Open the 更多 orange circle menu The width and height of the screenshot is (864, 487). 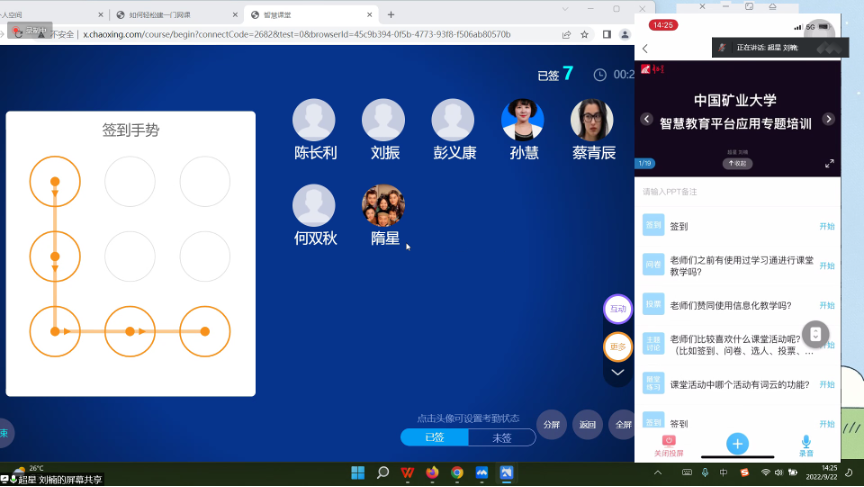tap(618, 347)
